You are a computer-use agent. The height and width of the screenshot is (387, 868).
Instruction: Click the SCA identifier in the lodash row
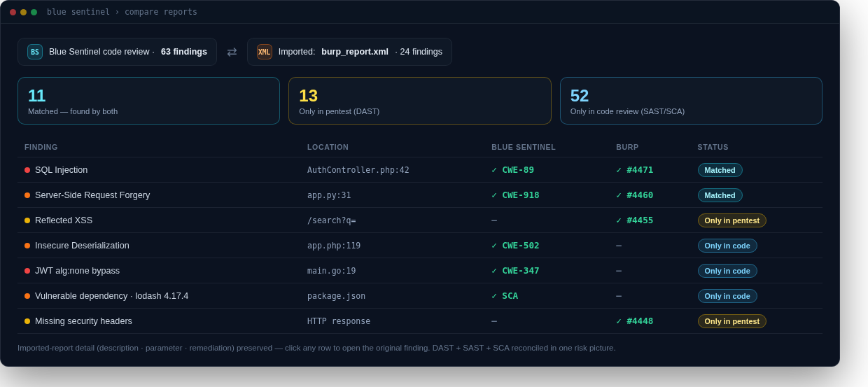510,296
